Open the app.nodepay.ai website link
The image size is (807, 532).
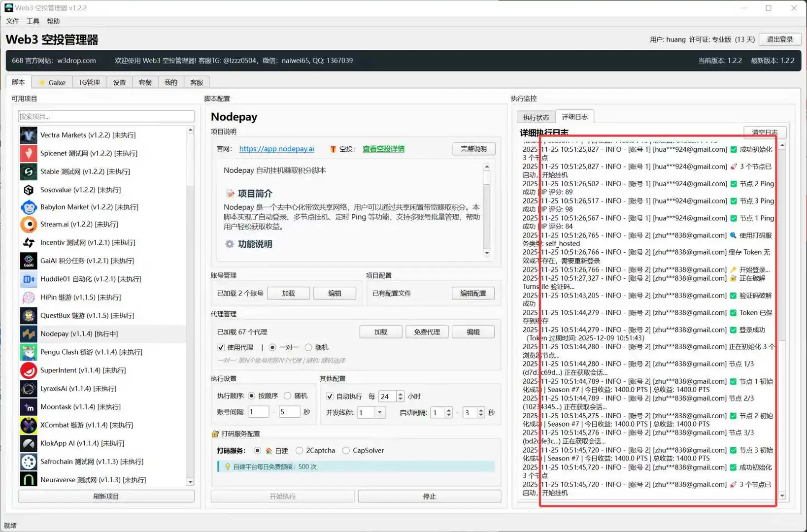coord(276,149)
